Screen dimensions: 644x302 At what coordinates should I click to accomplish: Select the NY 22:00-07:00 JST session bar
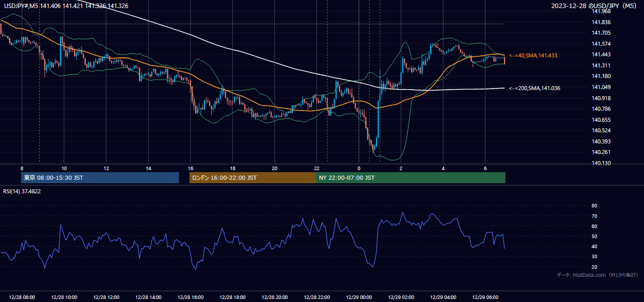point(411,178)
